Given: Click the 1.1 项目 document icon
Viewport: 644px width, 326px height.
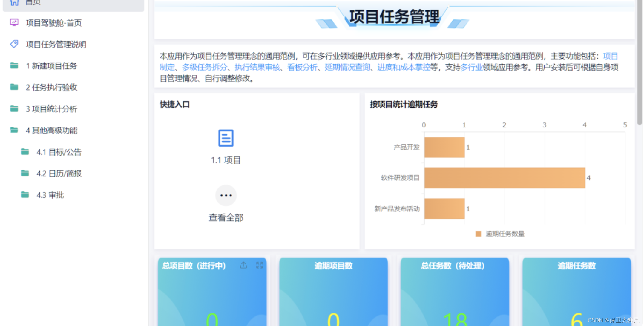Looking at the screenshot, I should 226,138.
